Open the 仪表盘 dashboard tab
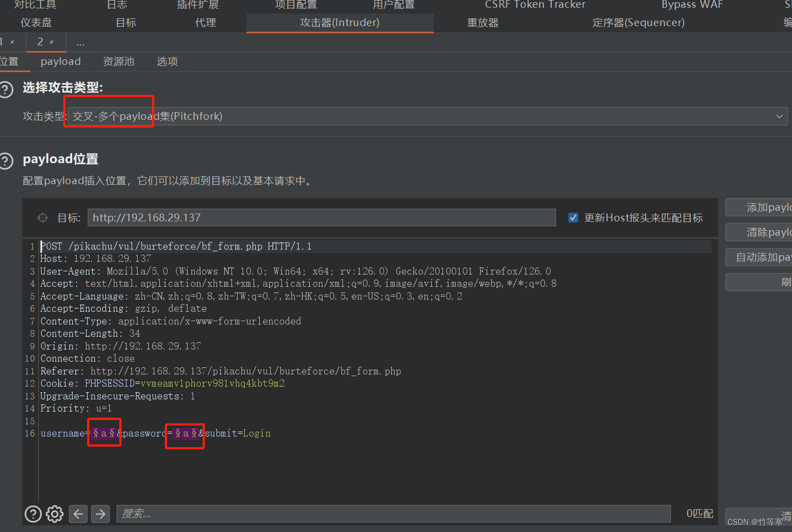The image size is (792, 532). pyautogui.click(x=36, y=23)
